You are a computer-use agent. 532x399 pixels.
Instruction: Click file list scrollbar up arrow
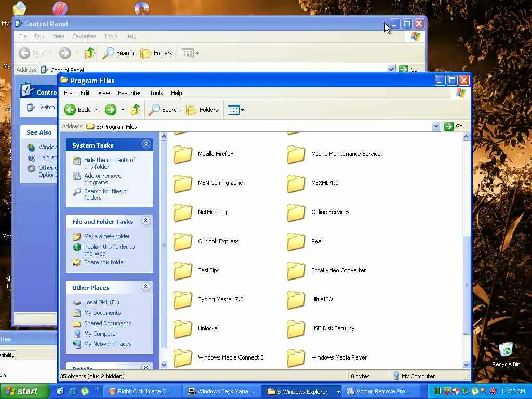(x=466, y=137)
